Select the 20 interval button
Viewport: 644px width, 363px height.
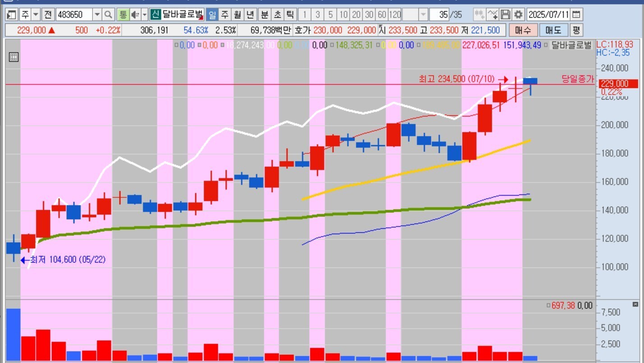tap(356, 14)
